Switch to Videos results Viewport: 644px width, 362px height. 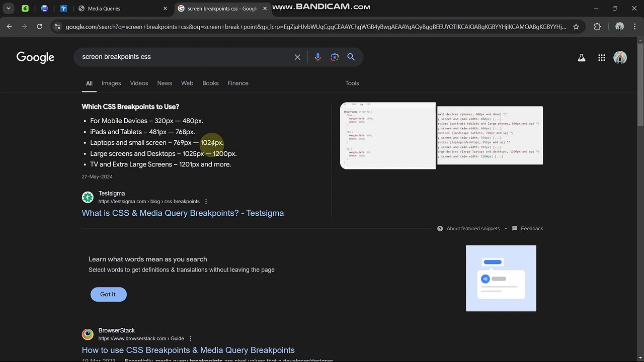pos(139,83)
